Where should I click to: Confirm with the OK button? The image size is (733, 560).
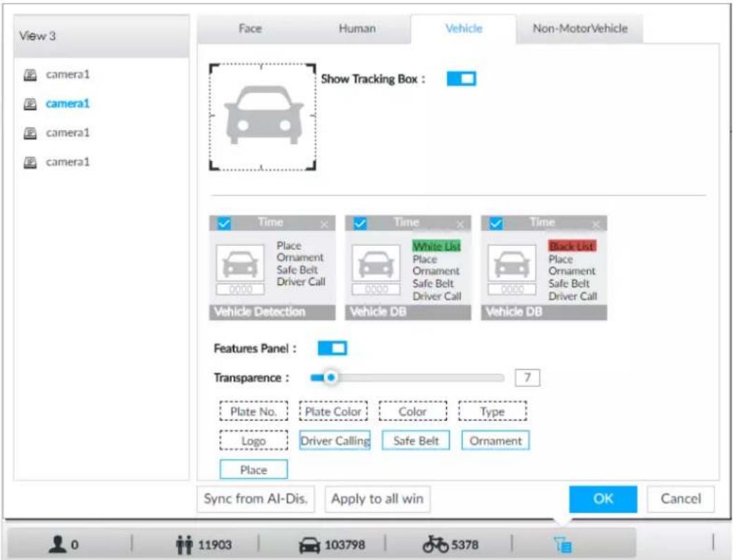coord(603,499)
